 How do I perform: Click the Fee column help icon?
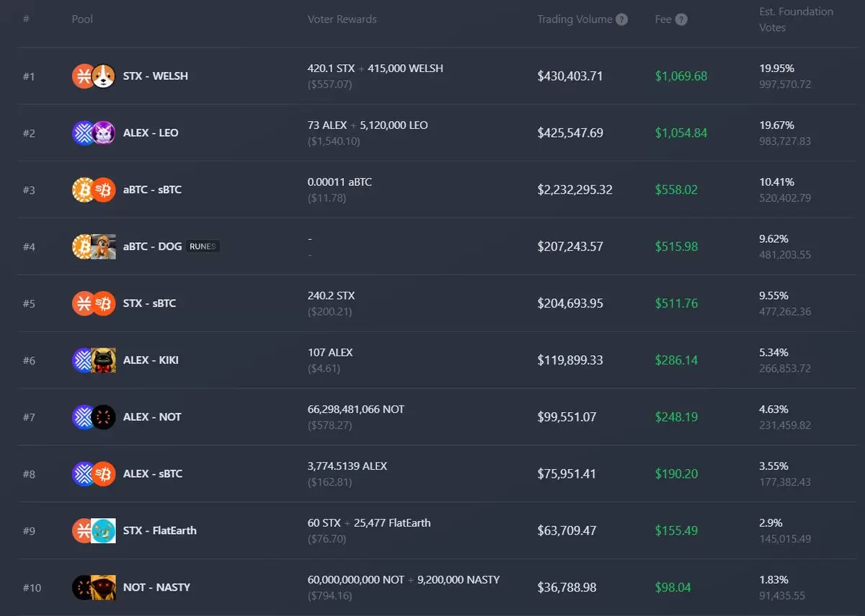(681, 19)
